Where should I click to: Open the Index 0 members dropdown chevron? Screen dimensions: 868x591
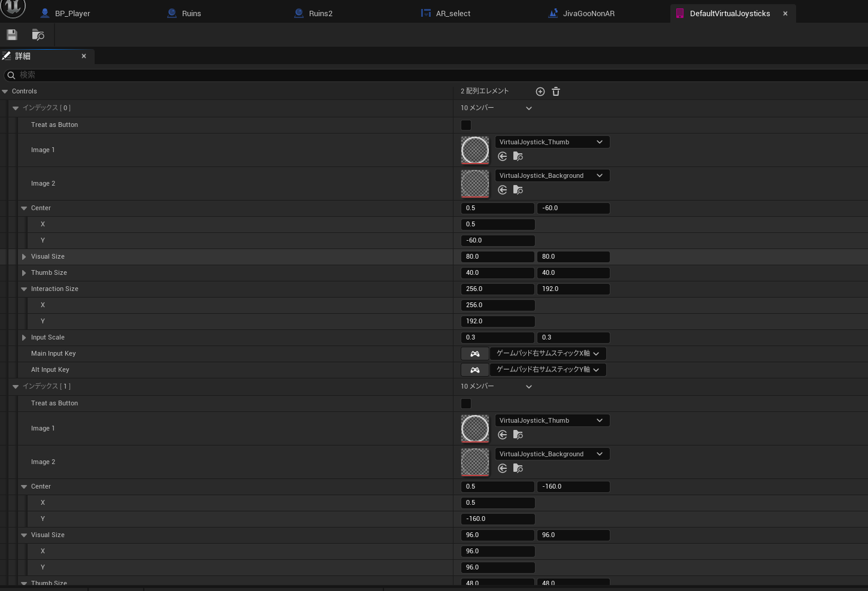(x=528, y=108)
